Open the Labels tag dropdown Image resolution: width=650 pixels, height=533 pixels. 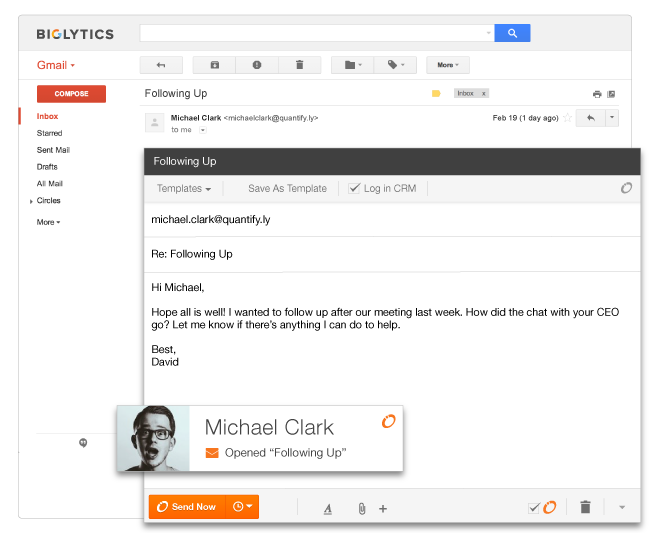(x=395, y=65)
